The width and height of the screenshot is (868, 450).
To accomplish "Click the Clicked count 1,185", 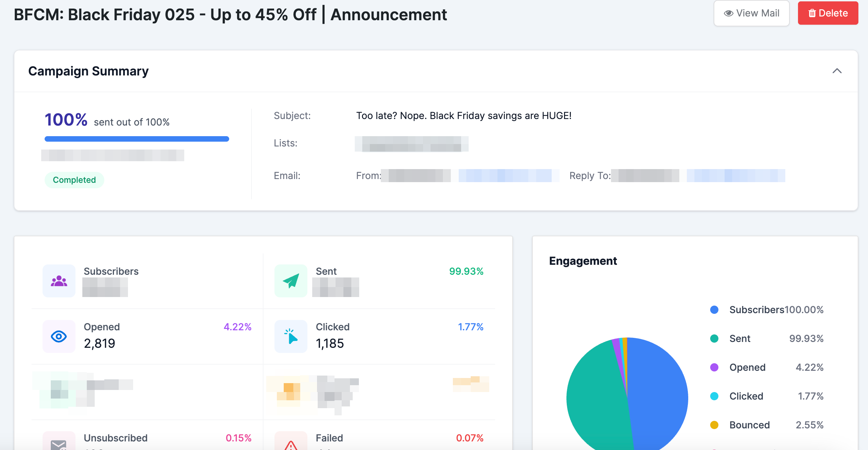I will (x=330, y=343).
